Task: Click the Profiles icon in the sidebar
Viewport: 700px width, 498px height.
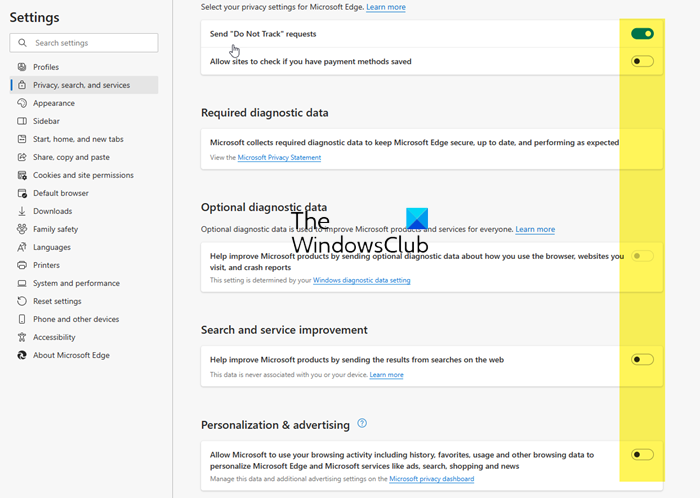Action: tap(21, 67)
